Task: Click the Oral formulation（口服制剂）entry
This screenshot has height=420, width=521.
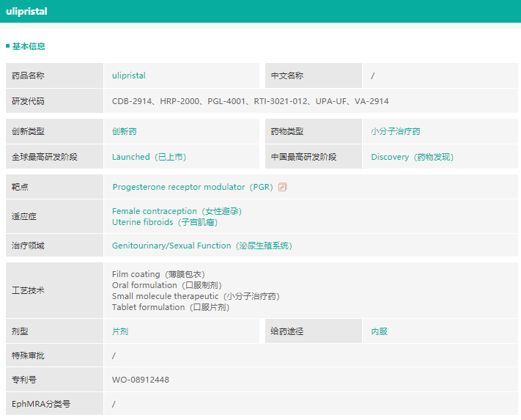Action: pyautogui.click(x=166, y=285)
